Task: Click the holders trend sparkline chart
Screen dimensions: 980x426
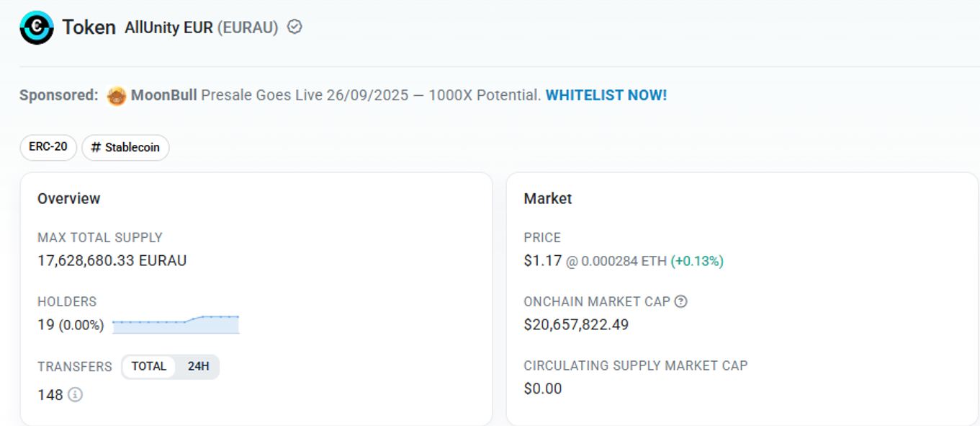Action: point(176,324)
